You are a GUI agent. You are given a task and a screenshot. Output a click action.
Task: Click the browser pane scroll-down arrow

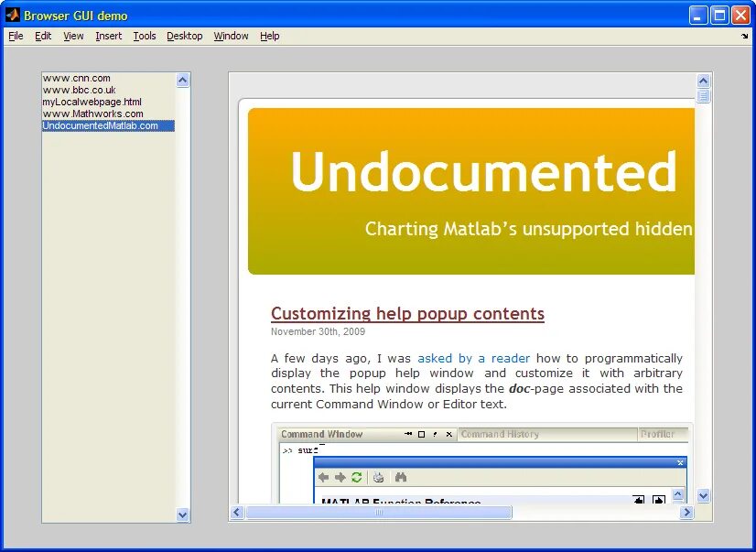[x=703, y=495]
